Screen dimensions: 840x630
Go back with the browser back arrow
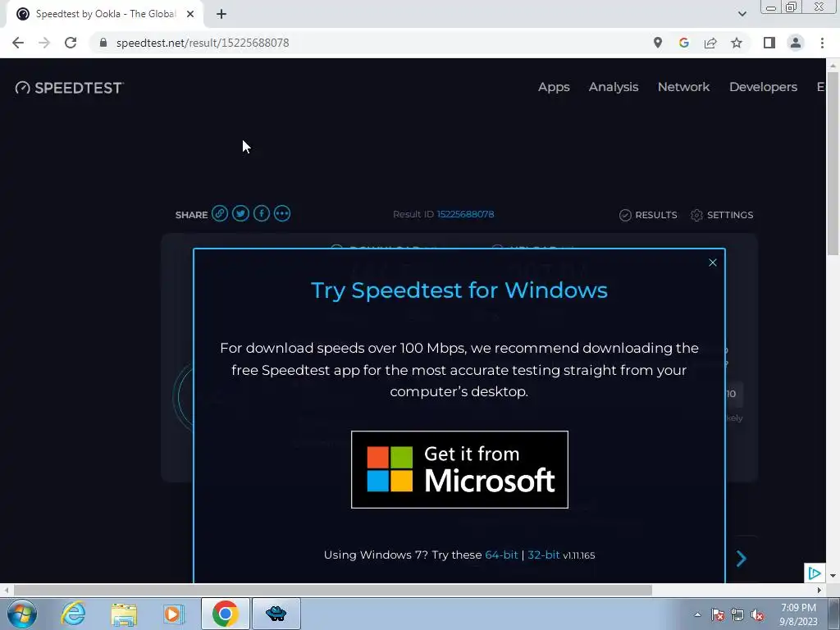tap(18, 43)
